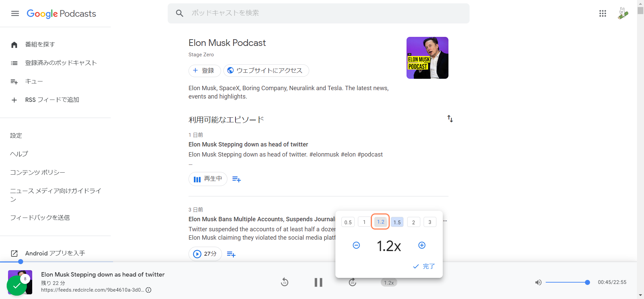Add 'Stepping down' episode to queue
The width and height of the screenshot is (644, 299).
[236, 179]
